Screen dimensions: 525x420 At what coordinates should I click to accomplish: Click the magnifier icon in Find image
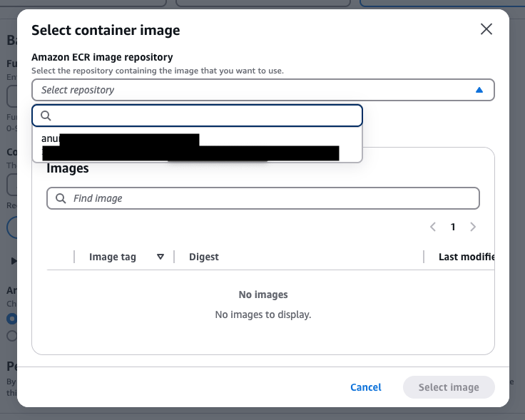(61, 198)
